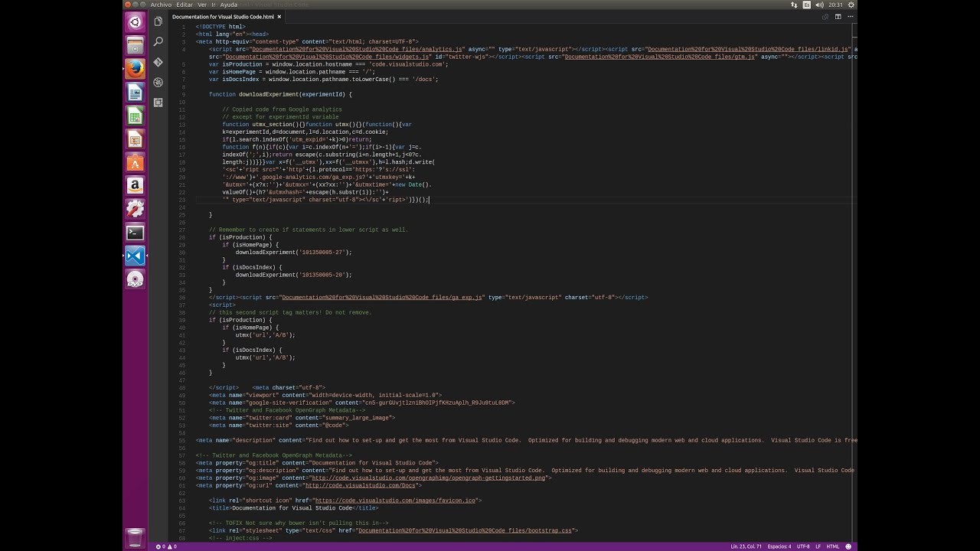This screenshot has width=980, height=551.
Task: Open the network indicator in top panel
Action: tap(794, 5)
